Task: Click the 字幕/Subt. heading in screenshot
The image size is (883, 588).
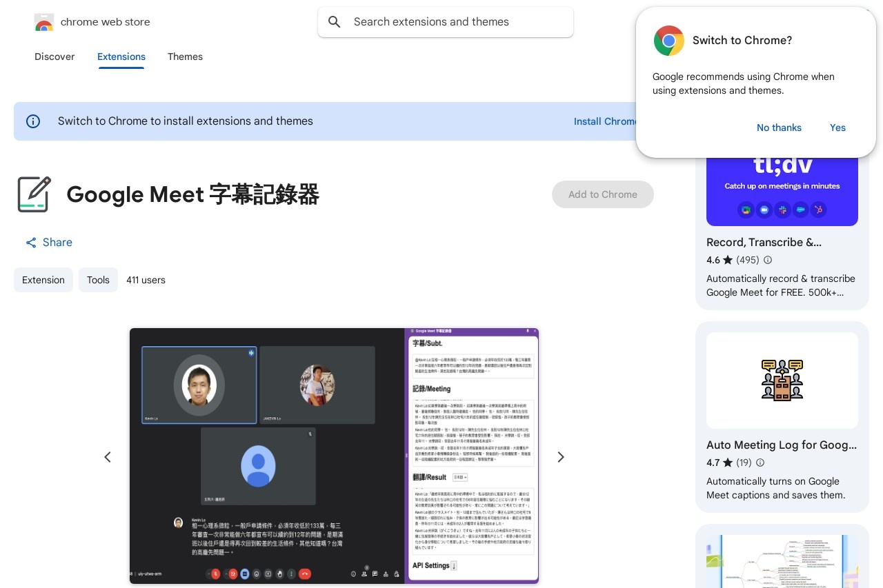Action: coord(428,343)
